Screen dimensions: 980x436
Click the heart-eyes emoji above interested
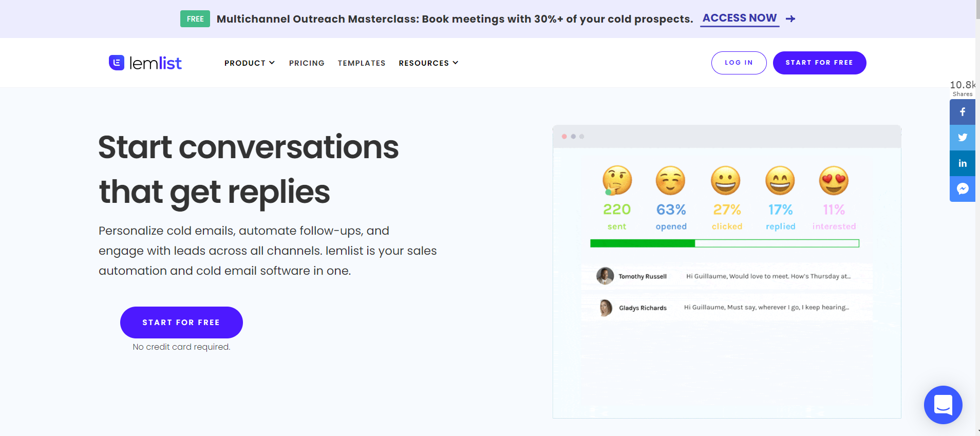click(834, 180)
